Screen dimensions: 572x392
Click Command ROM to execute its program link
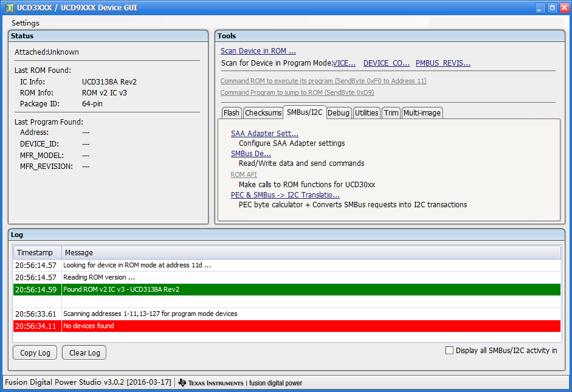click(323, 81)
